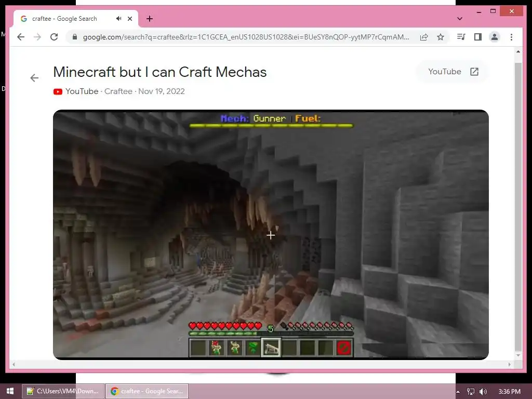Click the Nov 19, 2022 date text

pos(162,91)
